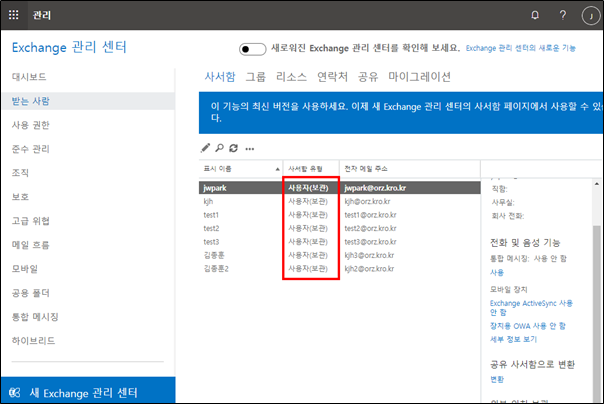The width and height of the screenshot is (604, 404).
Task: Click the details pane scrollbar
Action: click(597, 312)
